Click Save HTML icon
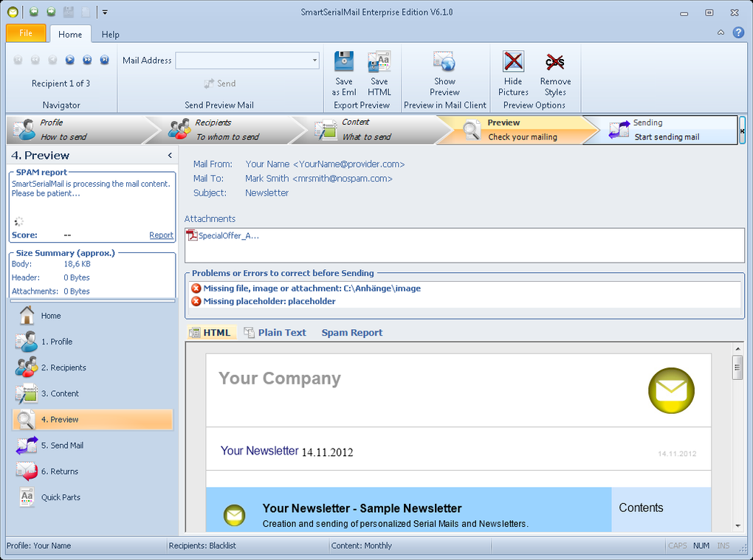 point(379,61)
